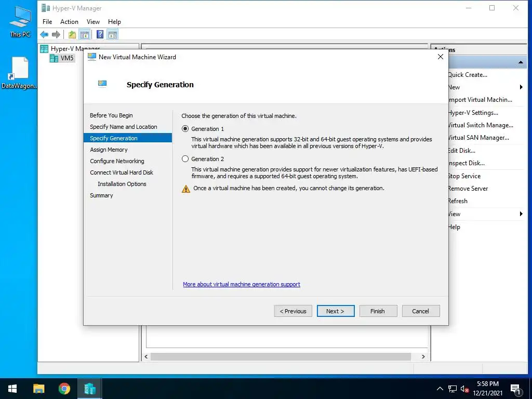Go to Configure Networking wizard step
The height and width of the screenshot is (399, 532).
coord(117,161)
